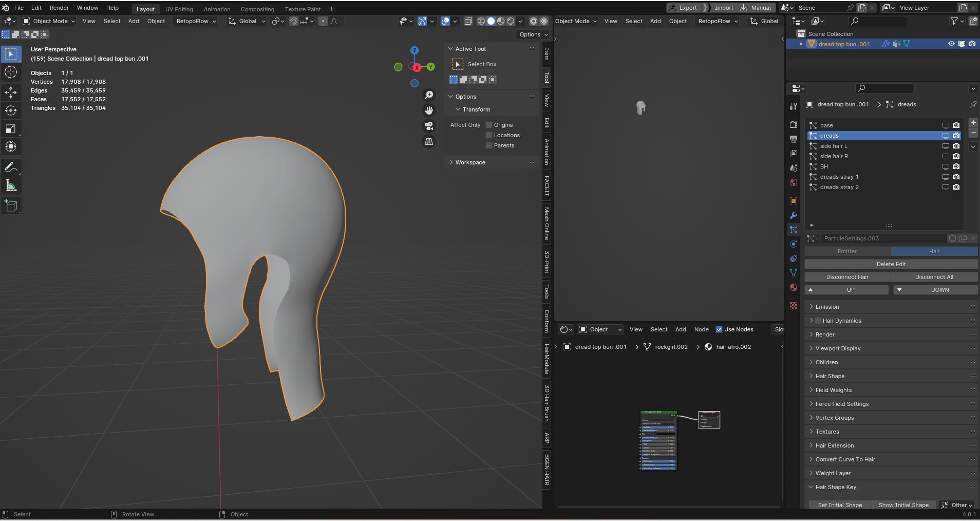Open the Tool settings properties tab
The width and height of the screenshot is (980, 521).
point(794,106)
